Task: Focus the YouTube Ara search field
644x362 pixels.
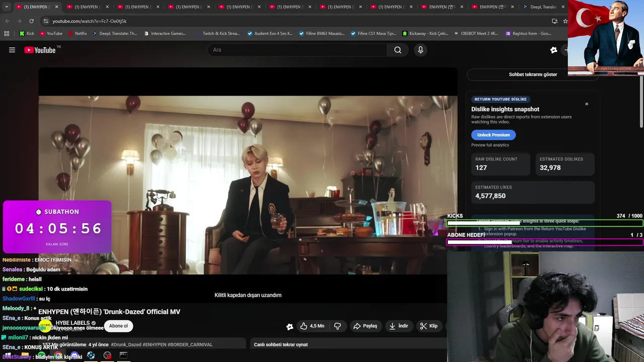Action: pos(298,50)
